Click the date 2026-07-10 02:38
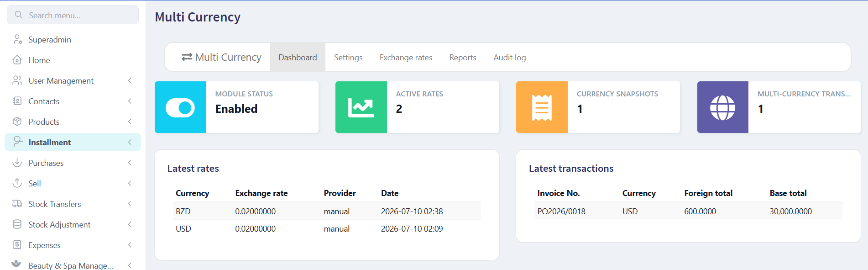 click(412, 211)
